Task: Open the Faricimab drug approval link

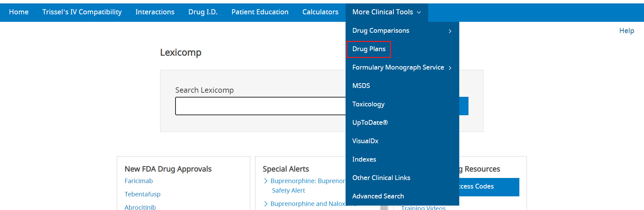Action: 139,181
